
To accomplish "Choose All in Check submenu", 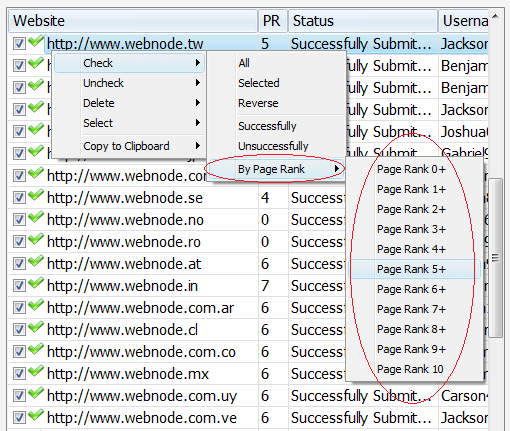I will 276,63.
